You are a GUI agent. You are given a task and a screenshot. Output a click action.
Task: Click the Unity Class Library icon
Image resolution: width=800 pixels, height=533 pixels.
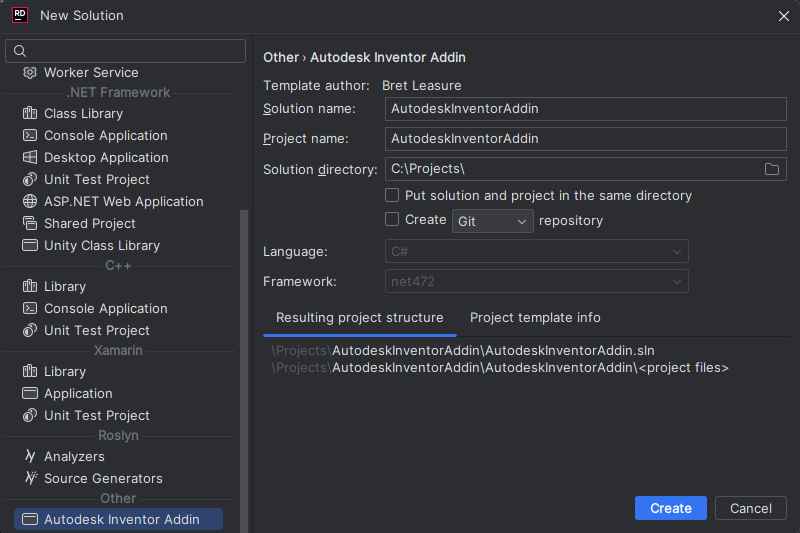point(30,245)
